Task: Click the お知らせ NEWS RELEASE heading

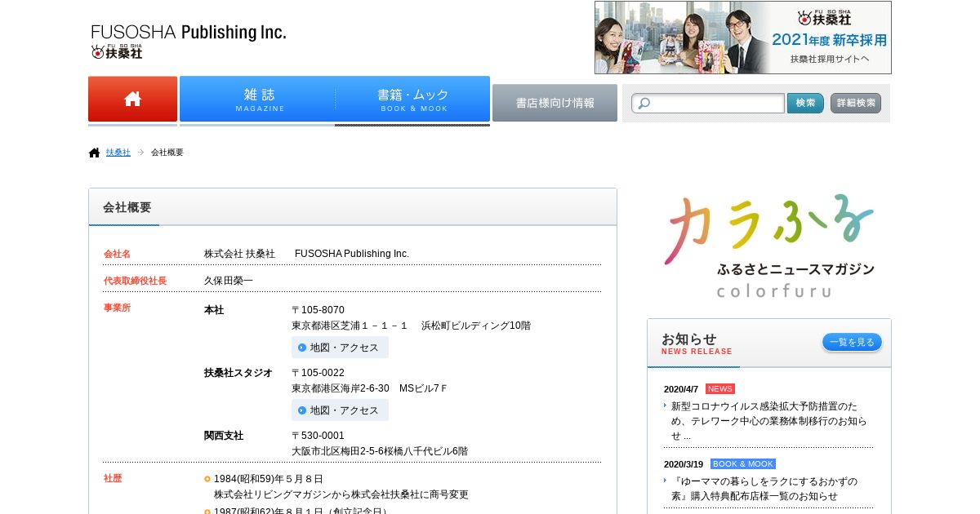Action: click(697, 344)
